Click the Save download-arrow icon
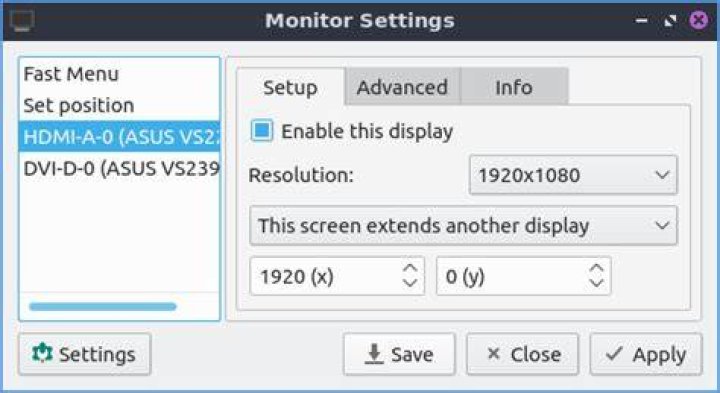 (x=374, y=354)
